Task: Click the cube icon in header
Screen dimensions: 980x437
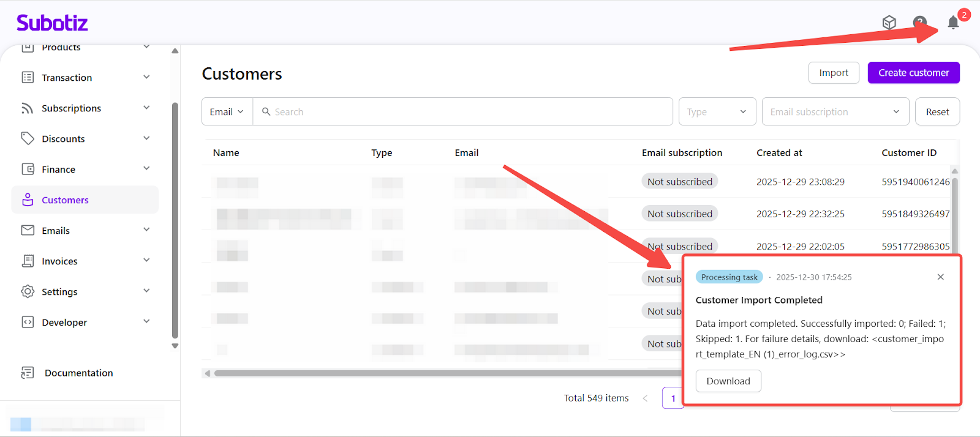Action: point(889,23)
